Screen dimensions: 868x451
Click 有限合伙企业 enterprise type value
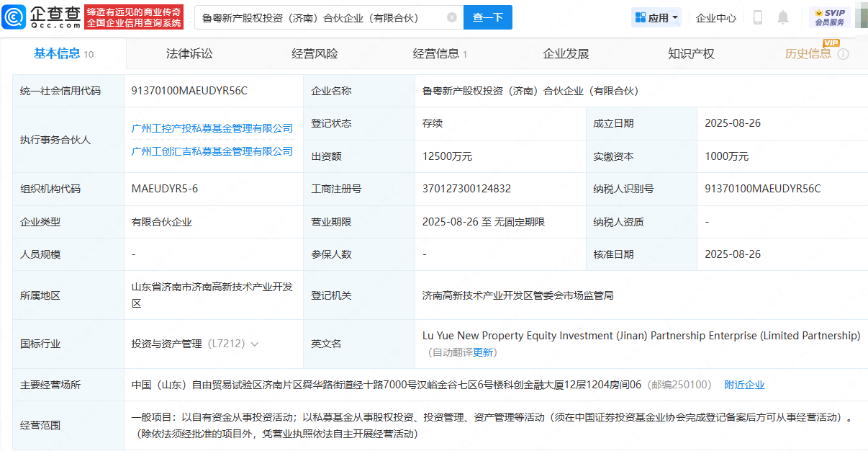[x=162, y=222]
